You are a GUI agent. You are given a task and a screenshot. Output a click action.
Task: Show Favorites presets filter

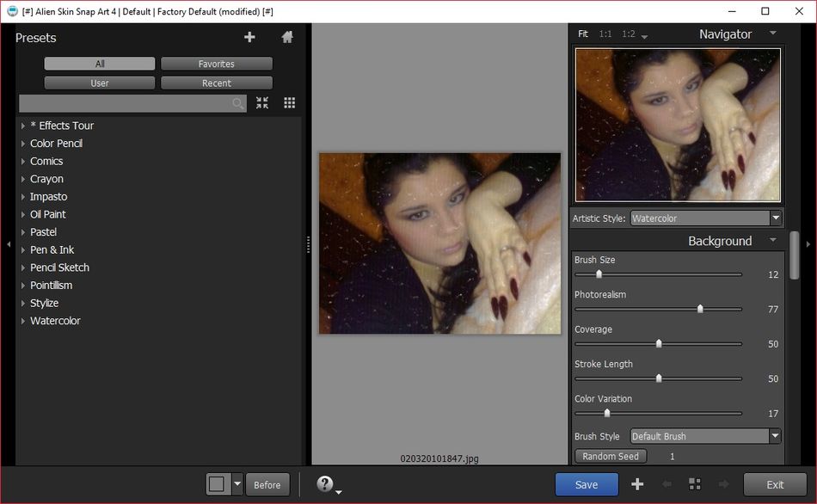[216, 64]
